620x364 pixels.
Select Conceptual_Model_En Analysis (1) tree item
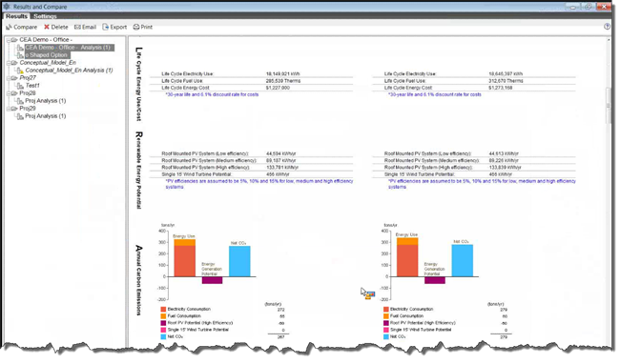tap(69, 71)
